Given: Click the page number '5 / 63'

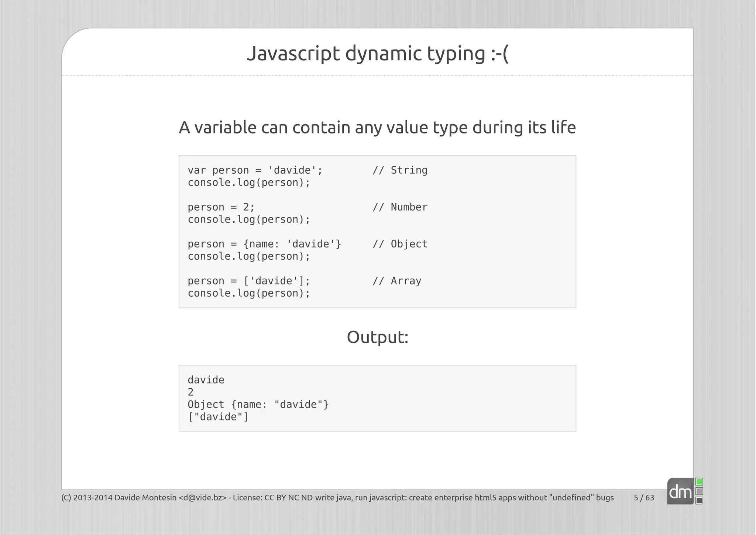Looking at the screenshot, I should pos(644,498).
